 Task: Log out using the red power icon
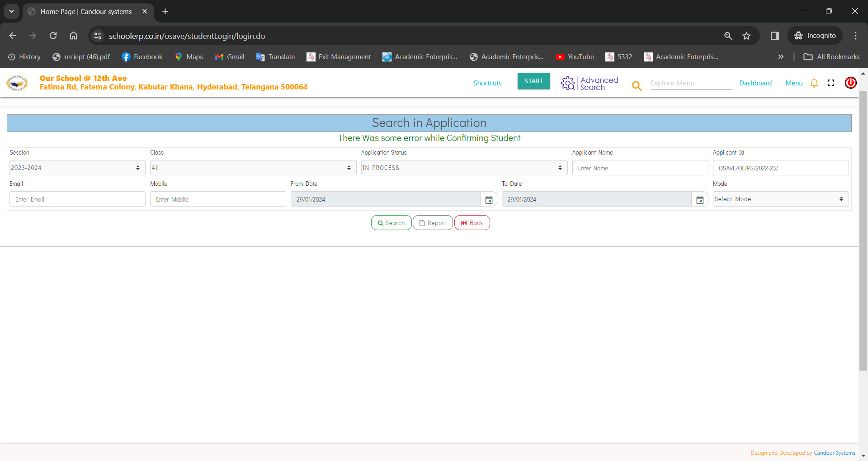tap(850, 83)
